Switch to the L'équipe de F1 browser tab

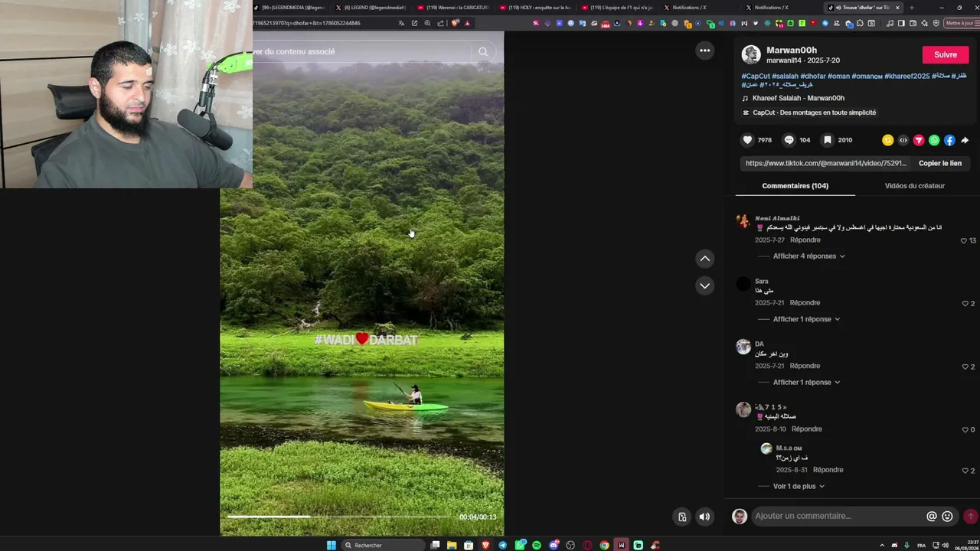click(619, 8)
